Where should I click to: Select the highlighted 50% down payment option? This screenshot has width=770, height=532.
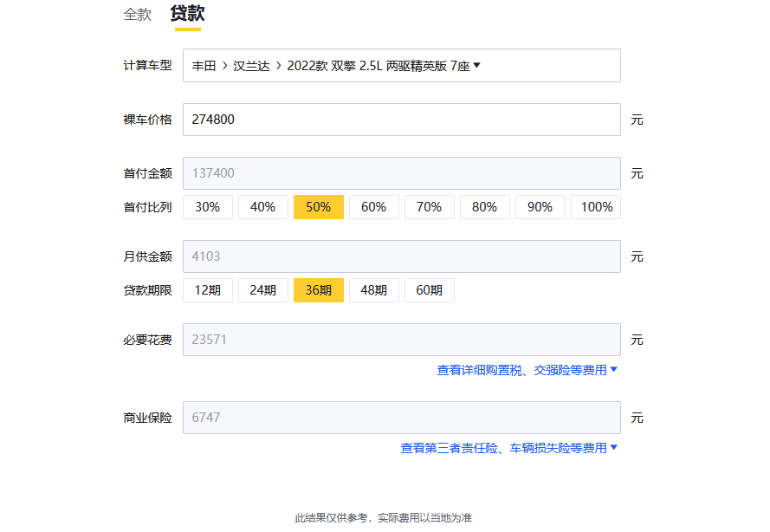click(x=319, y=207)
